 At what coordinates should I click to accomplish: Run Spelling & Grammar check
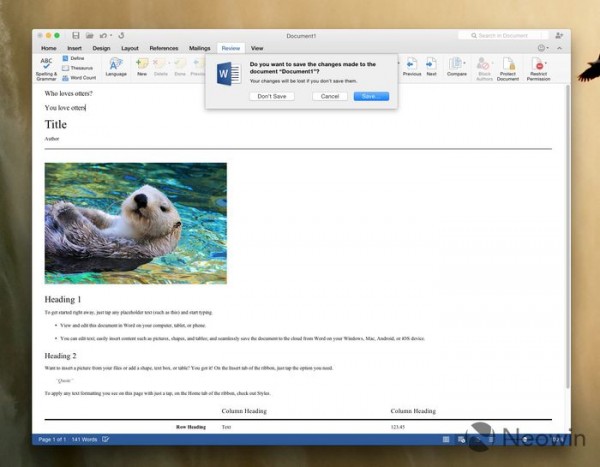tap(46, 69)
